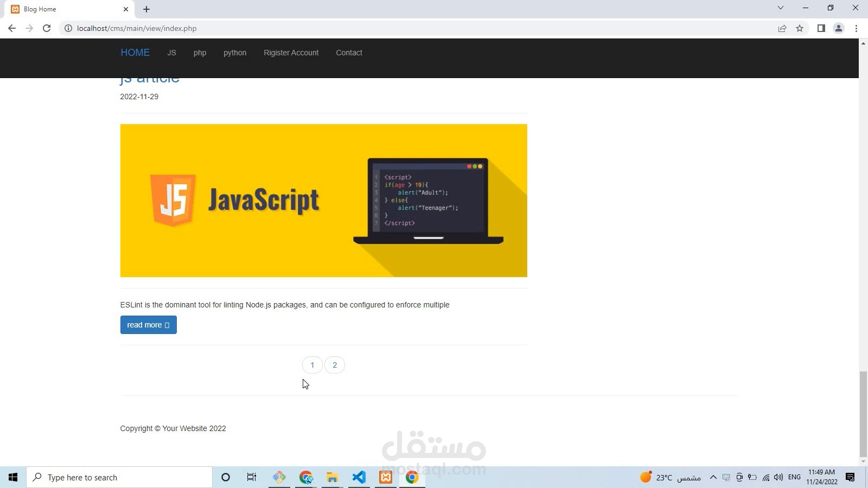Open the Chrome profile menu
The width and height of the screenshot is (868, 488).
(839, 28)
